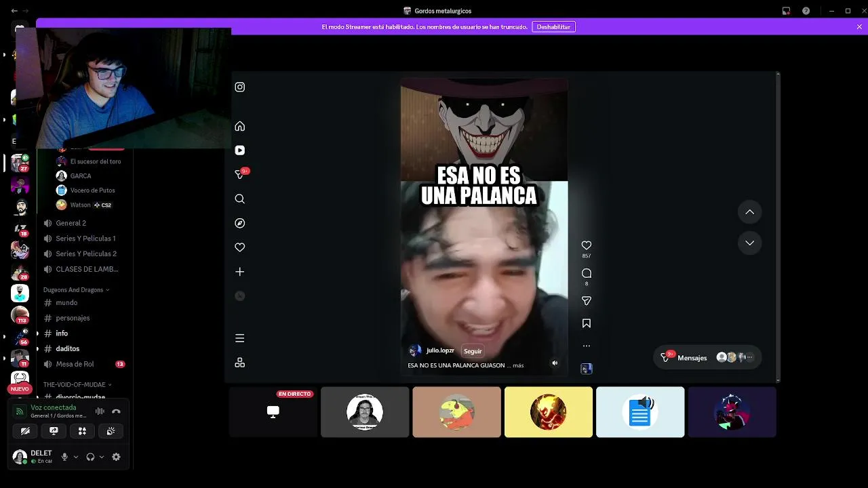Viewport: 868px width, 488px height.
Task: Open the reel audio track thumbnail
Action: click(587, 369)
